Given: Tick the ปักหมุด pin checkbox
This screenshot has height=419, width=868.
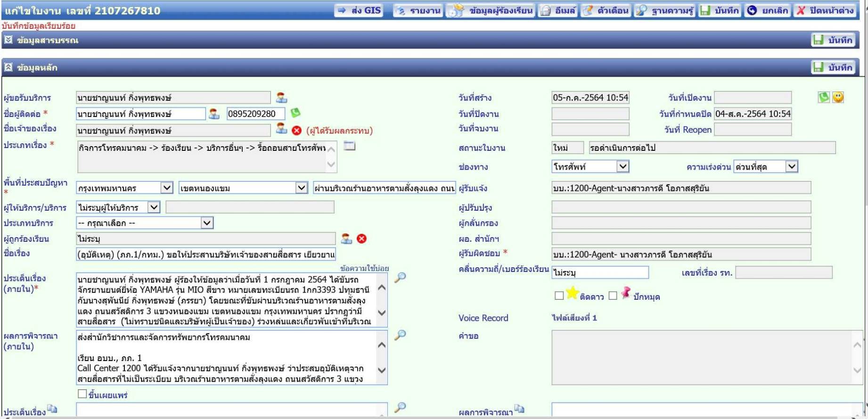Looking at the screenshot, I should click(x=613, y=296).
